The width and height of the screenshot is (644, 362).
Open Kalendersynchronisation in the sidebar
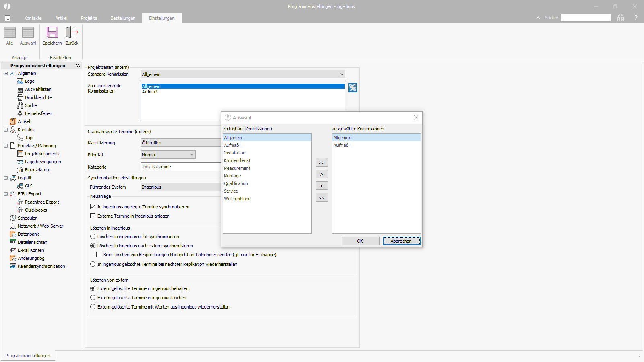tap(41, 266)
